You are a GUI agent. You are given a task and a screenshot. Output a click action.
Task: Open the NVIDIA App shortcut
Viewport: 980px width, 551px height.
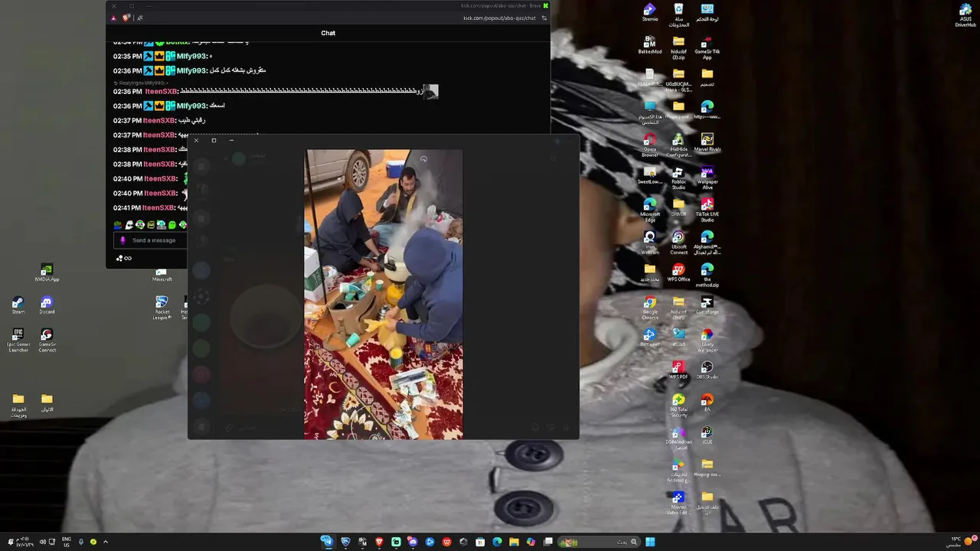(x=47, y=273)
